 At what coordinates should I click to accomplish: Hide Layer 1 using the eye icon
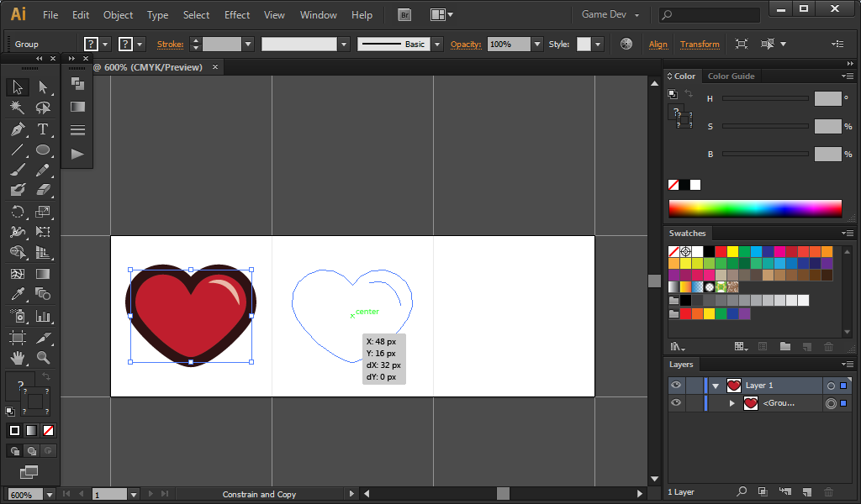click(x=676, y=386)
